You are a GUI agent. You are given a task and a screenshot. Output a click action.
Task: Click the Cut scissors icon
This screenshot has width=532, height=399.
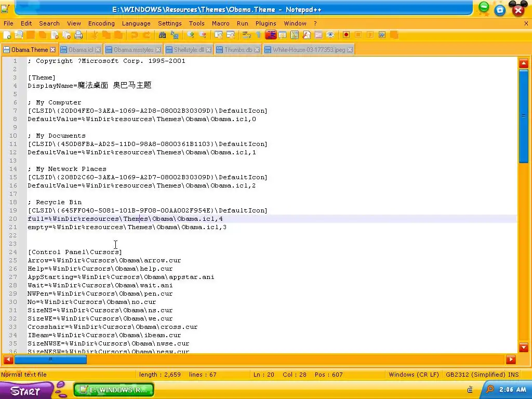tap(95, 35)
